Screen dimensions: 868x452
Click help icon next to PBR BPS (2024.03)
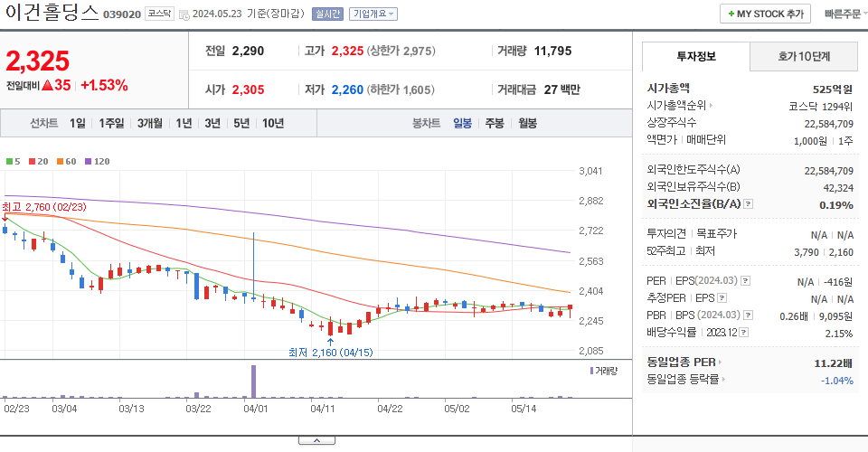pyautogui.click(x=748, y=315)
